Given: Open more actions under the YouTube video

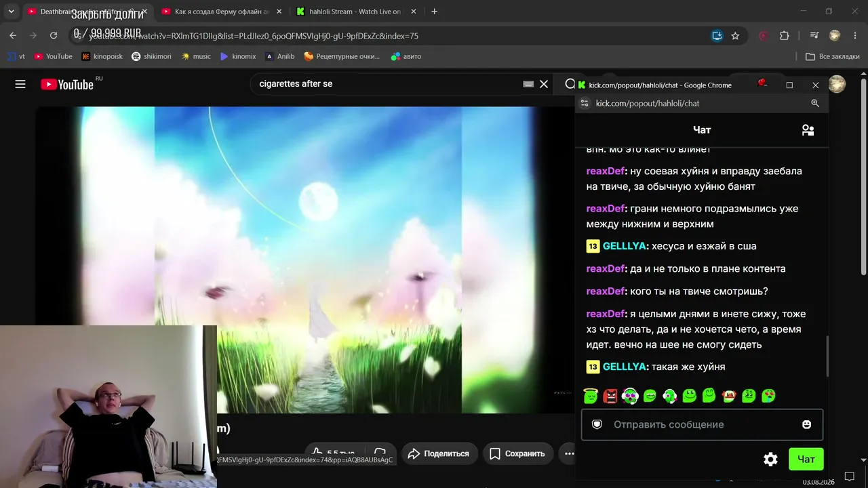Looking at the screenshot, I should pyautogui.click(x=568, y=453).
